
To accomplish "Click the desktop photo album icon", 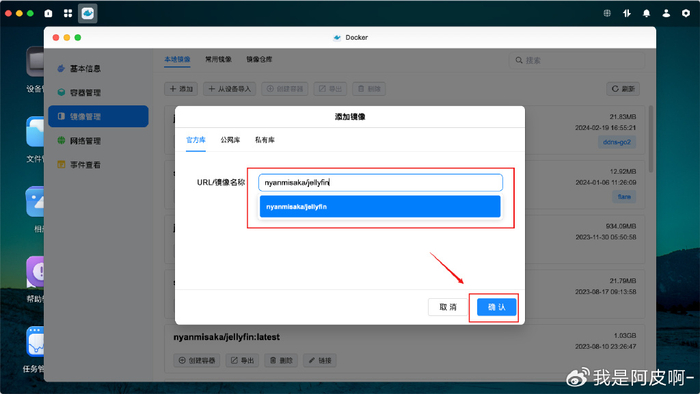I will 35,202.
